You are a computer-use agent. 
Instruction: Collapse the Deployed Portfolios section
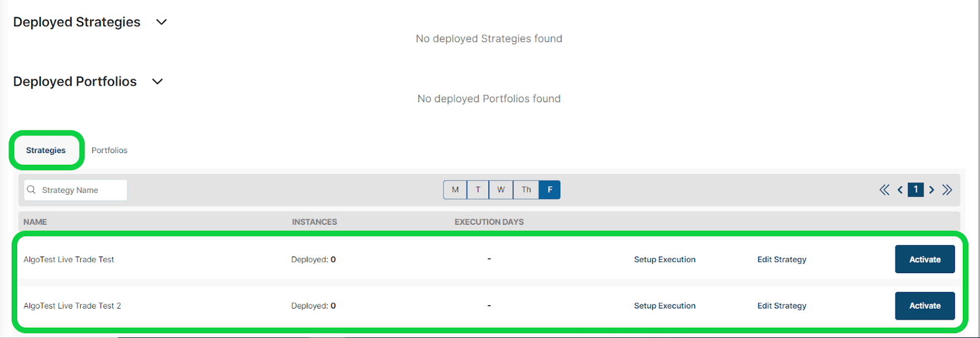pos(157,81)
